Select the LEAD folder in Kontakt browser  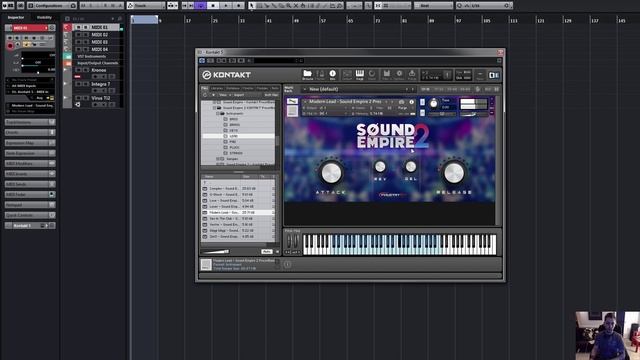pyautogui.click(x=238, y=136)
